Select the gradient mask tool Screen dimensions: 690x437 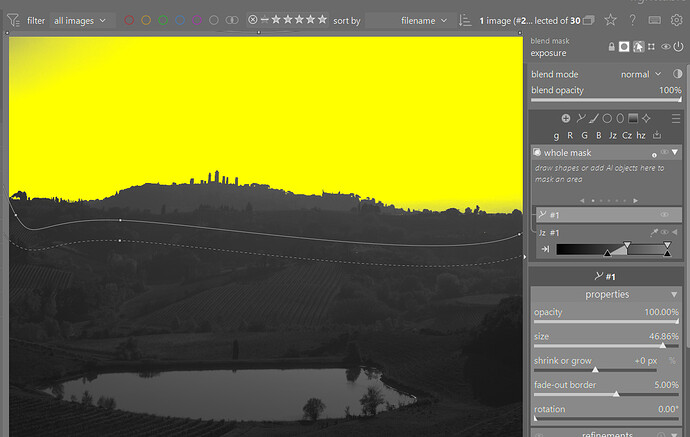pos(633,118)
